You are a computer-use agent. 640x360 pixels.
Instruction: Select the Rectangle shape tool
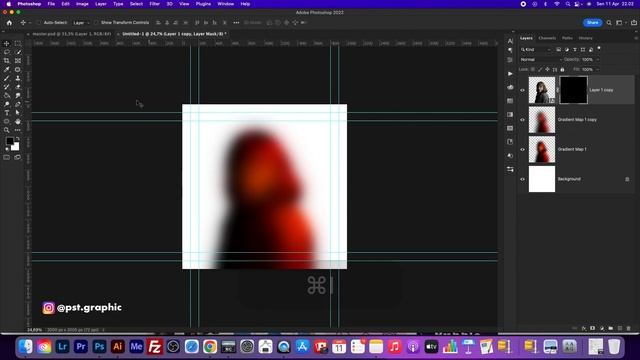[7, 122]
